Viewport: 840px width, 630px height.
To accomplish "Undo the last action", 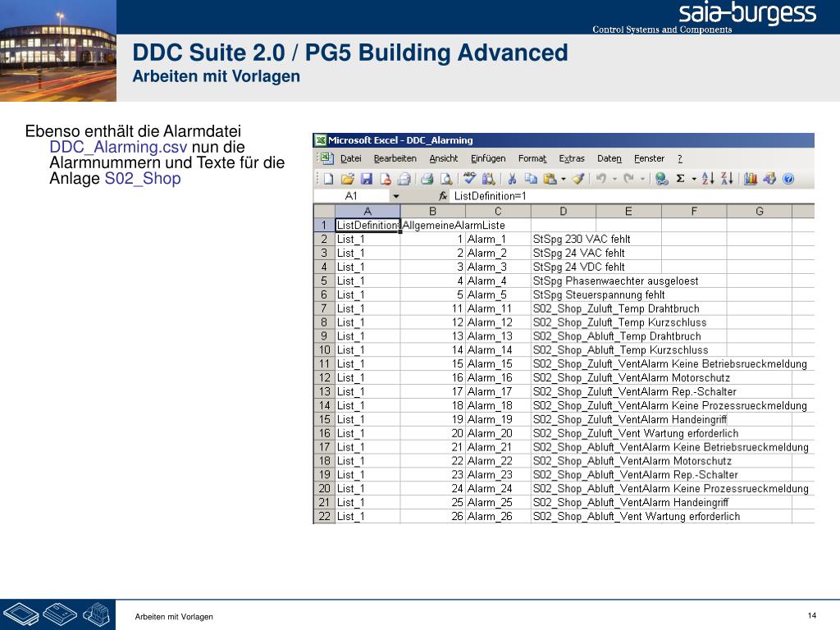I will coord(601,179).
